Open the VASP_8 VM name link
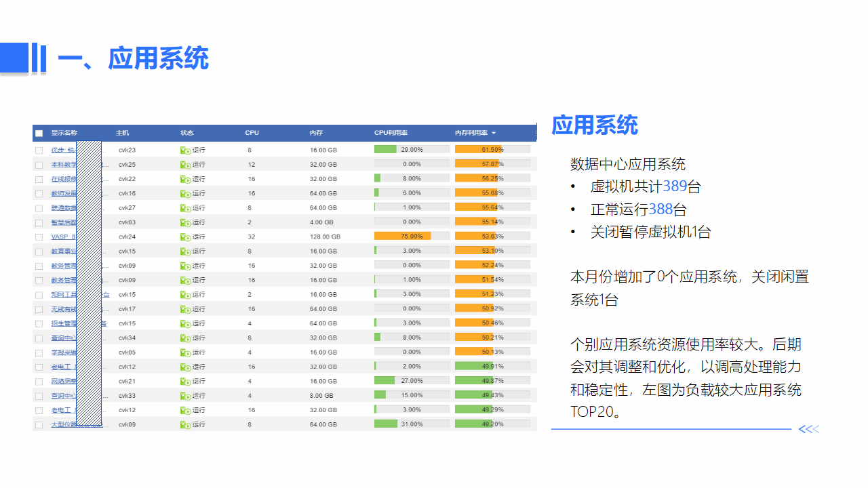This screenshot has width=868, height=488. [x=64, y=237]
